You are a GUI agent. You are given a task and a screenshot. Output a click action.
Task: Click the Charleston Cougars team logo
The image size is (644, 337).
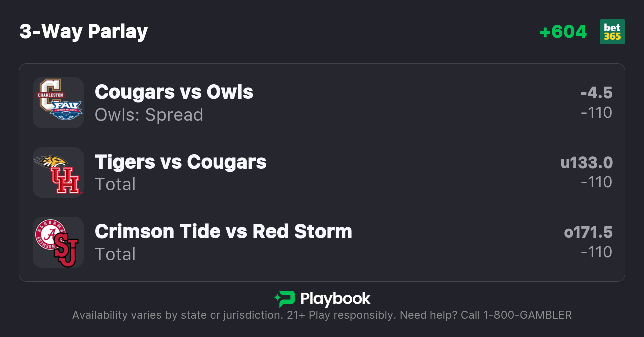click(x=49, y=94)
